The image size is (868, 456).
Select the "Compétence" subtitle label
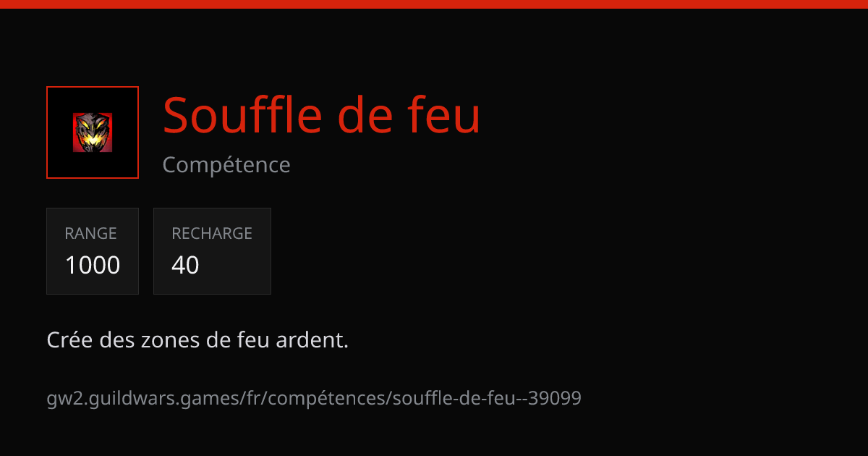click(226, 165)
